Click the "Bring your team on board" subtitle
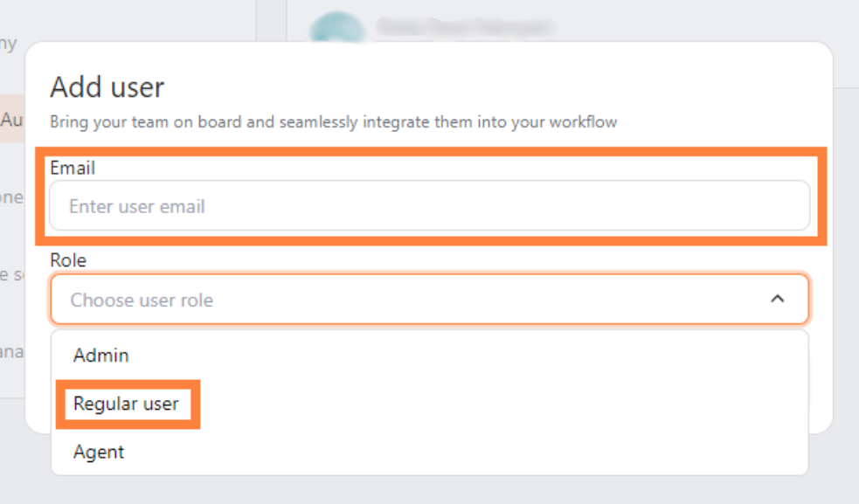 [333, 122]
